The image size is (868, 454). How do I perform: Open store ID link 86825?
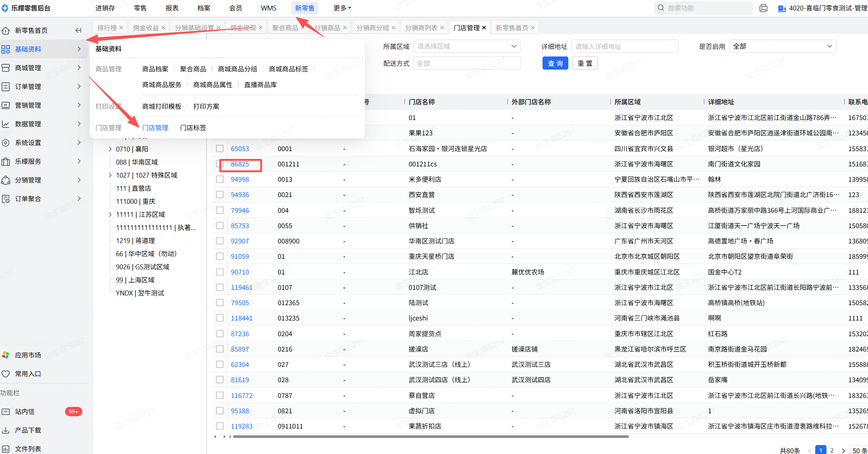click(240, 164)
